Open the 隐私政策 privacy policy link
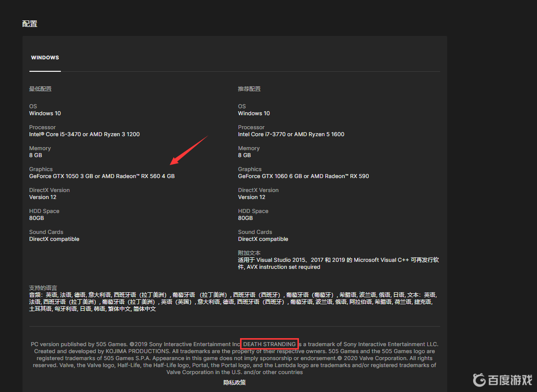This screenshot has width=537, height=392. (x=234, y=383)
